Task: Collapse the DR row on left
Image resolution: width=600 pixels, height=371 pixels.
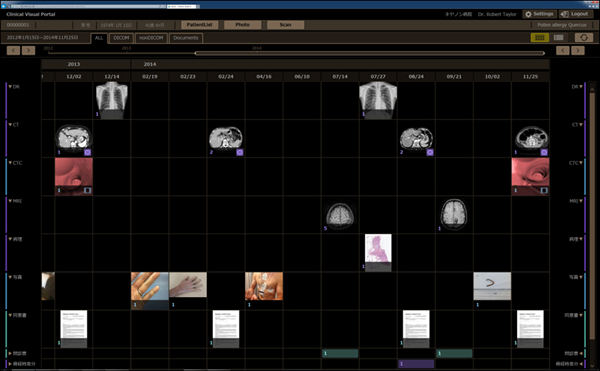Action: pyautogui.click(x=10, y=87)
